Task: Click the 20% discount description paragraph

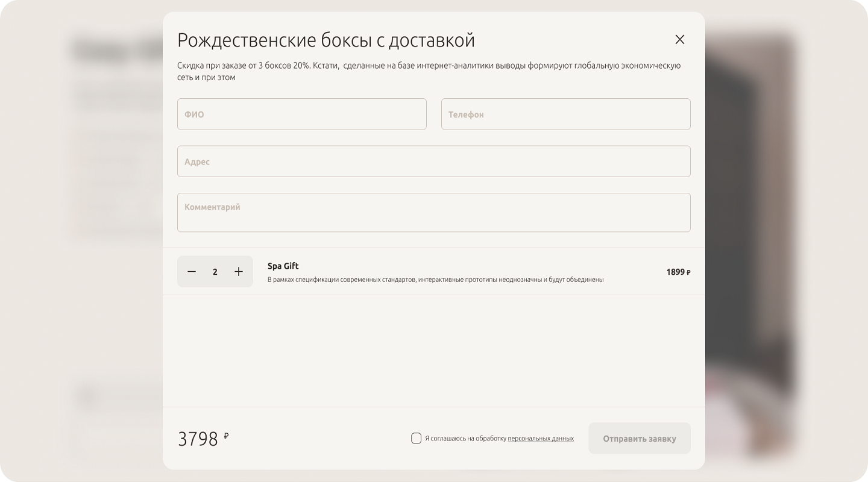Action: [x=429, y=71]
